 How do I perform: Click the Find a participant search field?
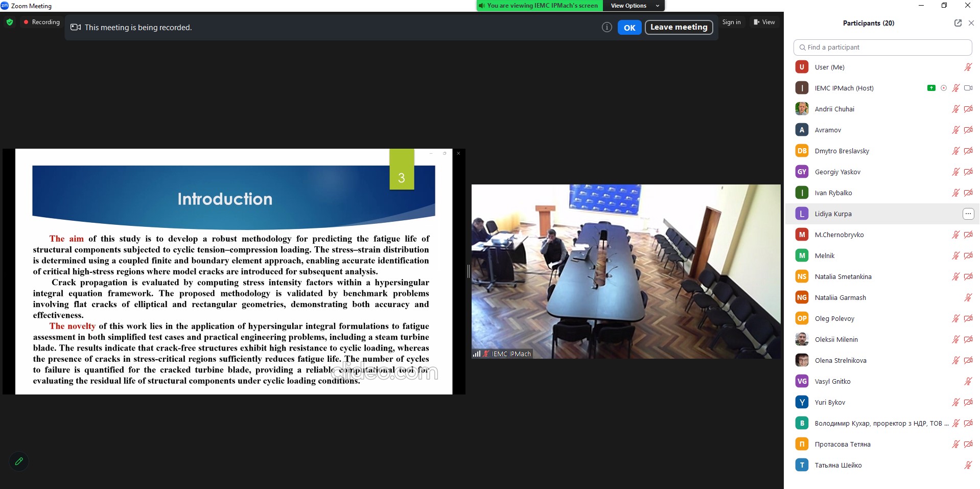click(x=882, y=47)
